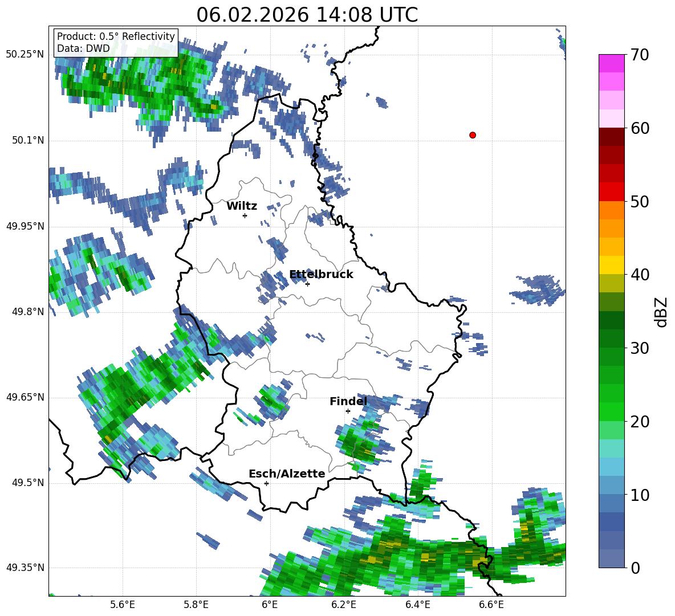Screen dimensions: 675x616
Task: Click the colorbar label 0
Action: pyautogui.click(x=635, y=568)
